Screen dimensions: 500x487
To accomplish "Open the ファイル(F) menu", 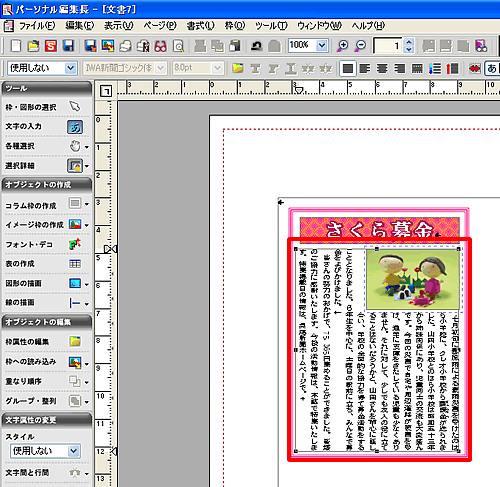I will click(37, 26).
